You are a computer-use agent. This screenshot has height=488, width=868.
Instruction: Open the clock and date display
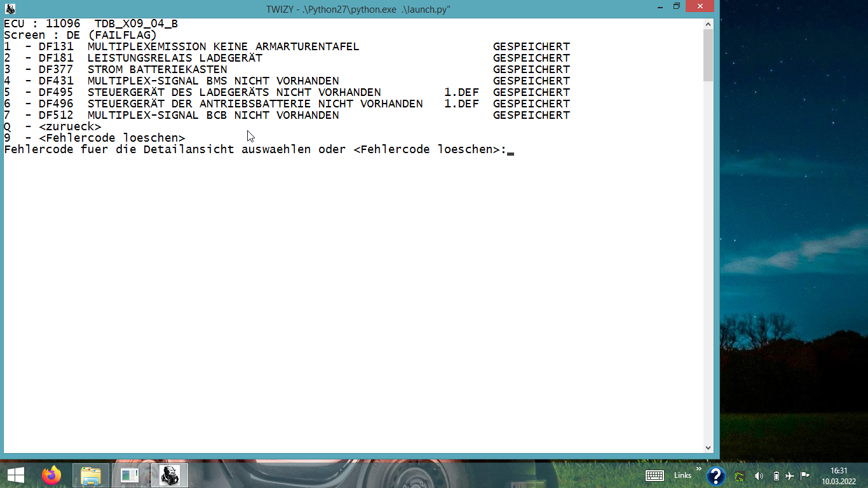[839, 476]
